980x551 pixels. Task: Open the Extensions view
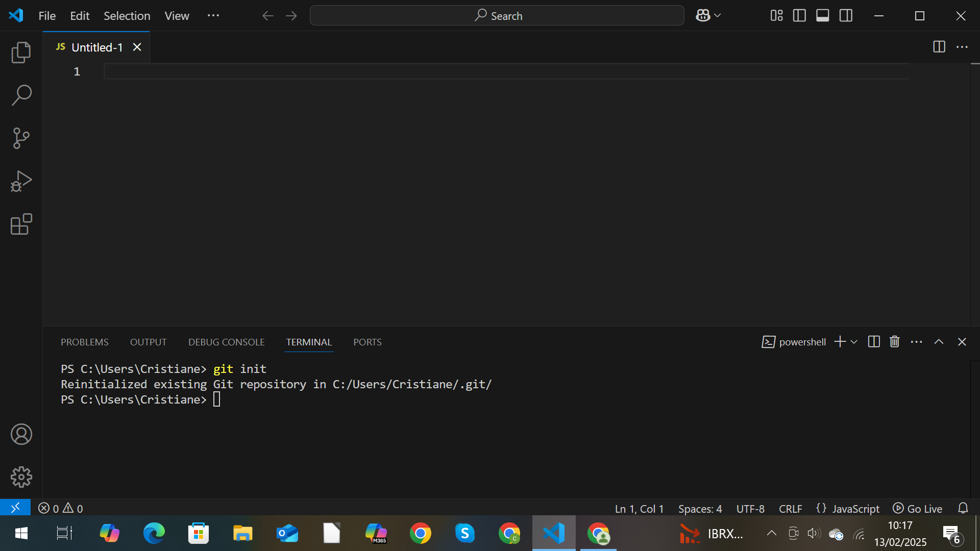click(x=21, y=224)
